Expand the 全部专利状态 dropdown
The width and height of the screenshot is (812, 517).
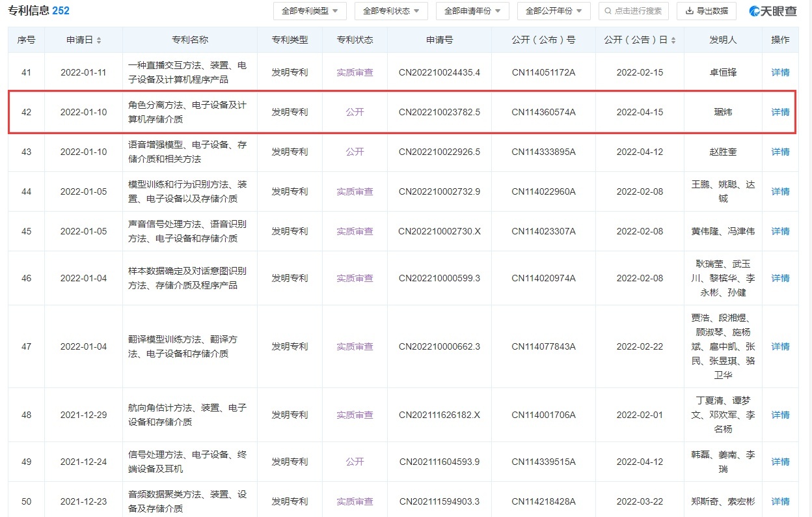tap(391, 11)
